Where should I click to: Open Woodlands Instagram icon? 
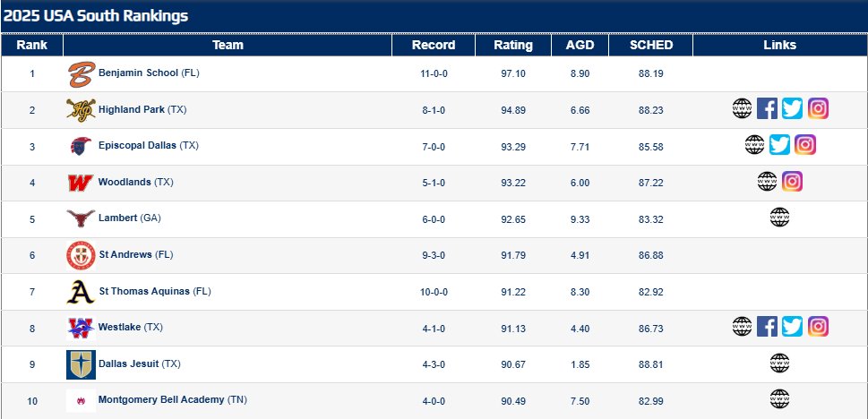tap(792, 181)
